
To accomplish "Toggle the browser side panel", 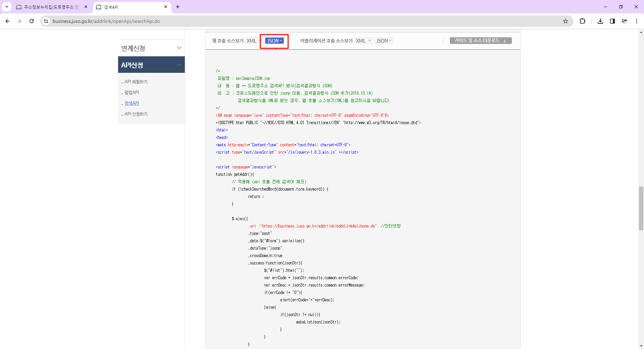I will [x=612, y=21].
